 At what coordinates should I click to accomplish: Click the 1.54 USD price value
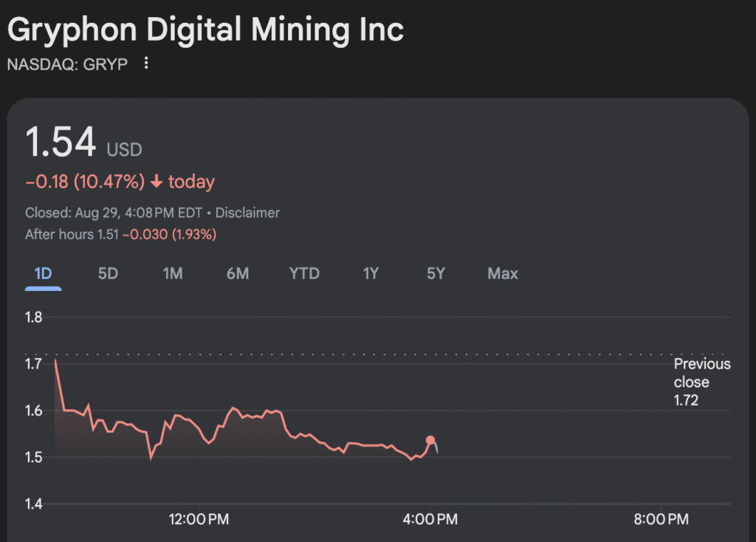pos(61,143)
